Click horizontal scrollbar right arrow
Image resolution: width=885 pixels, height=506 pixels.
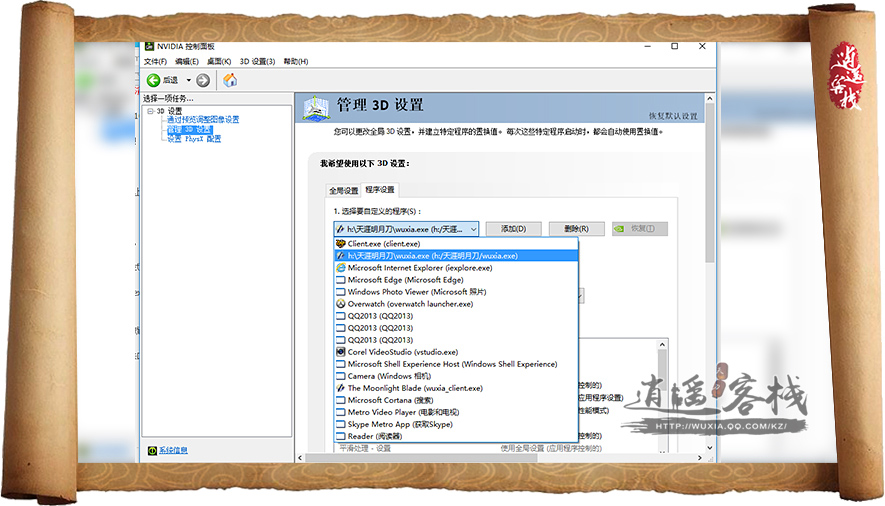click(x=700, y=458)
